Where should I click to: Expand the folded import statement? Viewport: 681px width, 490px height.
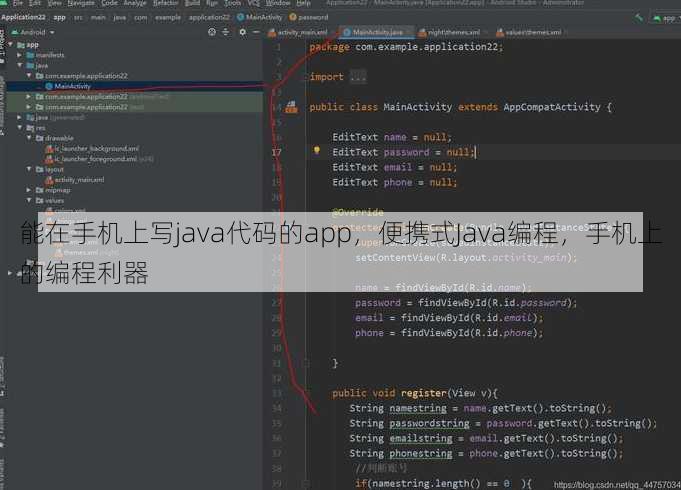click(x=358, y=77)
